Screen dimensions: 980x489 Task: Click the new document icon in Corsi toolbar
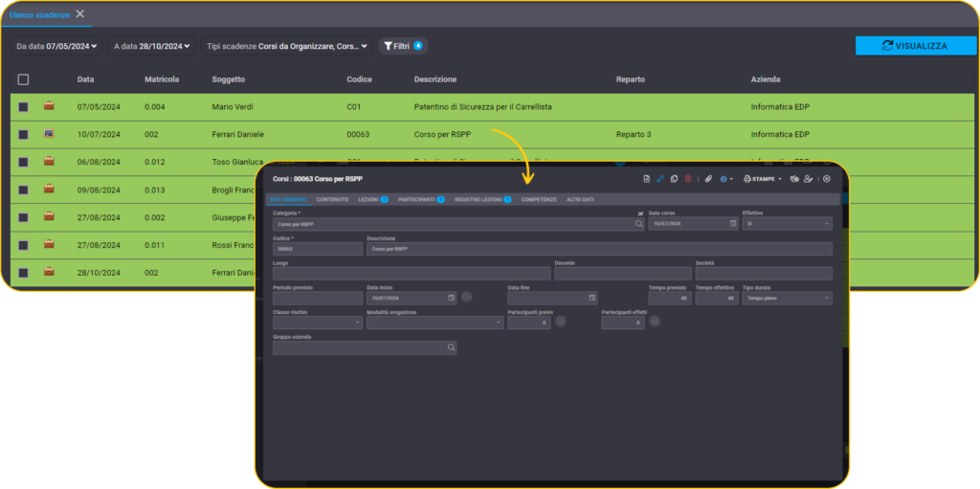coord(647,179)
